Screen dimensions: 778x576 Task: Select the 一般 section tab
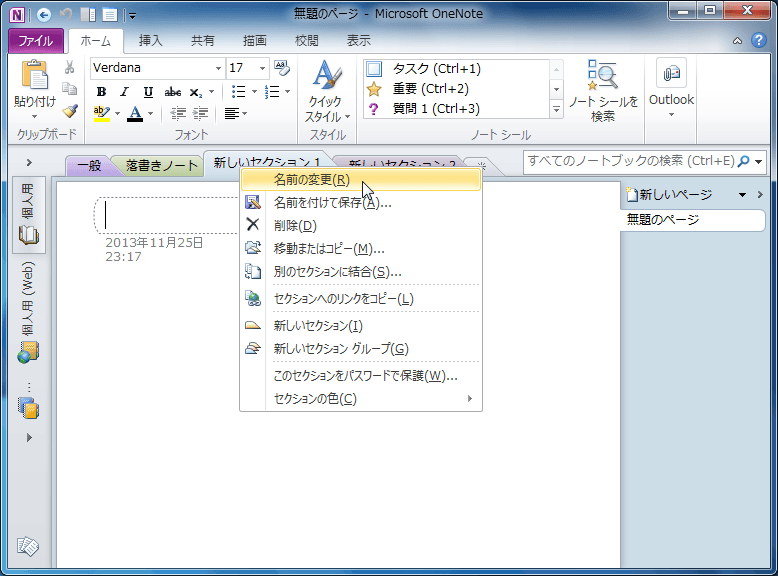pos(89,166)
